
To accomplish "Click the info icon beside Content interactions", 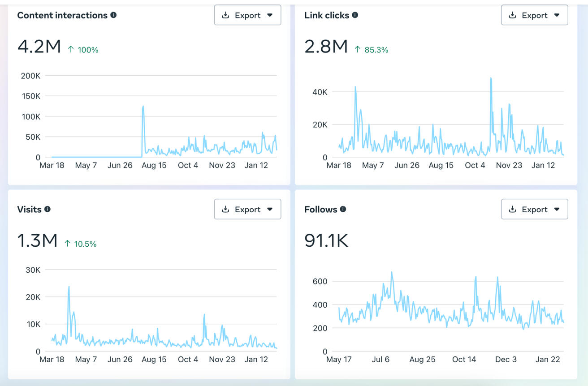I will 113,15.
